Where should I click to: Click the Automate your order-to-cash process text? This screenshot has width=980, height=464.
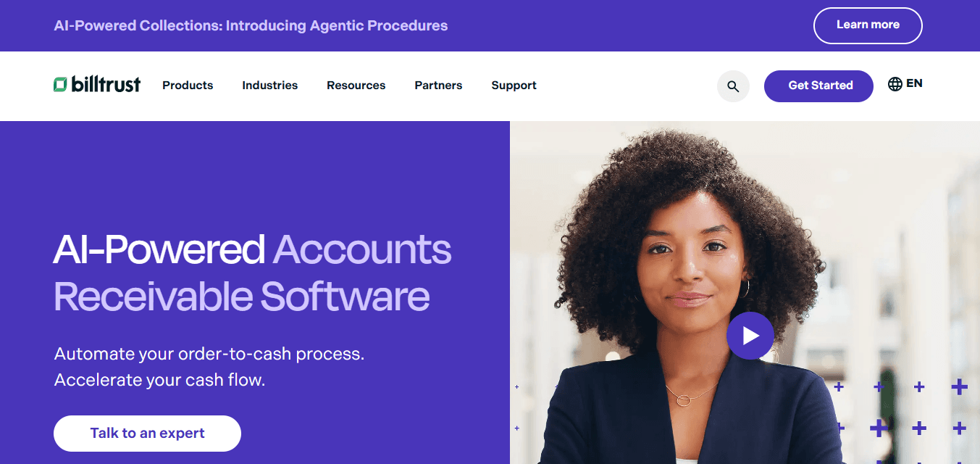(x=209, y=355)
